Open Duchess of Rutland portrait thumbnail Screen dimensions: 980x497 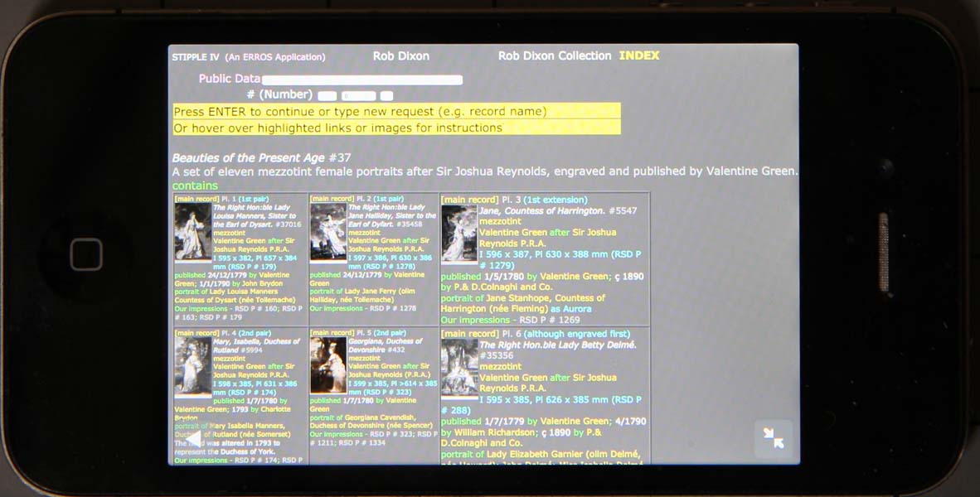[192, 366]
